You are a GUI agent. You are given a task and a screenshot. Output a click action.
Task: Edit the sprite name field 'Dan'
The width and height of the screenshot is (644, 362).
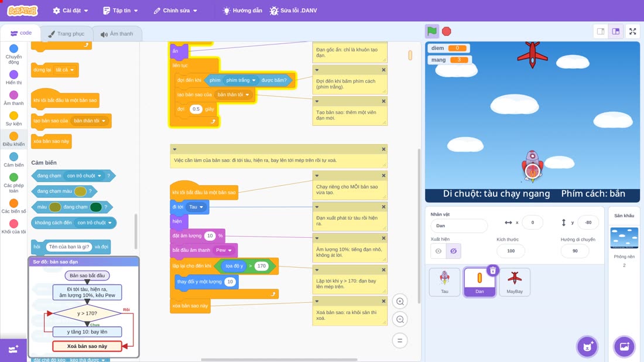459,226
